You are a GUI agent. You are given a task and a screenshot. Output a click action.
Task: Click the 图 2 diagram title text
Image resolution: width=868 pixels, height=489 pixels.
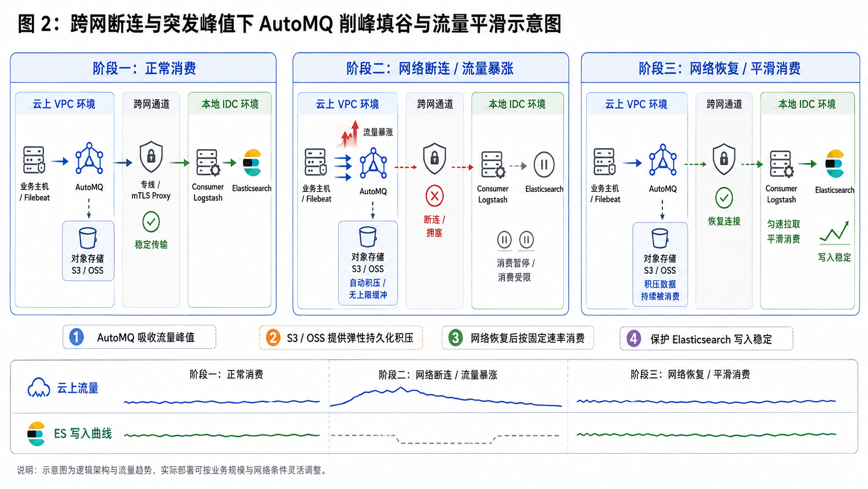[289, 24]
